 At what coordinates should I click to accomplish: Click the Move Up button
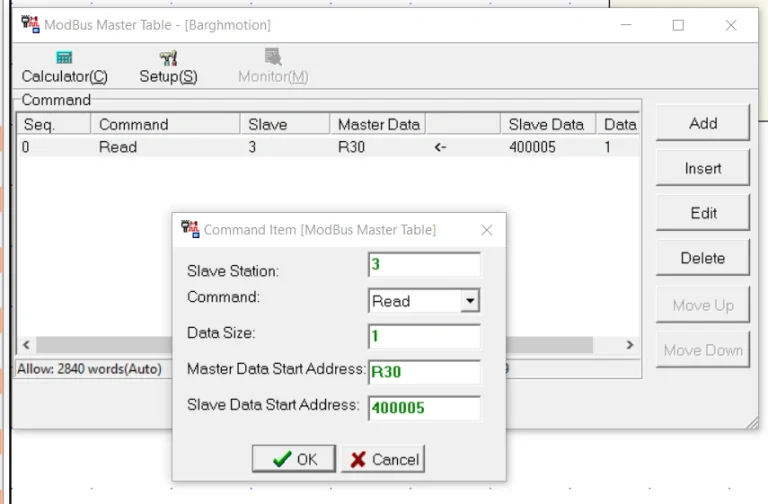(703, 305)
